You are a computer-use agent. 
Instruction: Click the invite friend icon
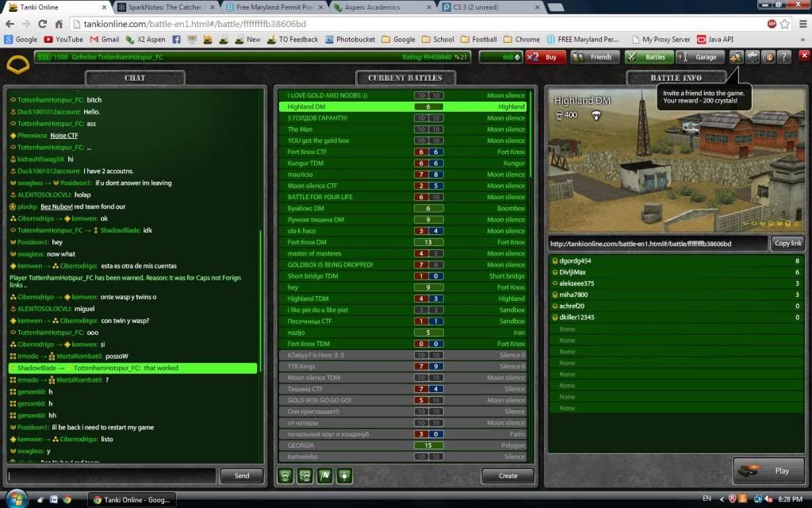736,57
